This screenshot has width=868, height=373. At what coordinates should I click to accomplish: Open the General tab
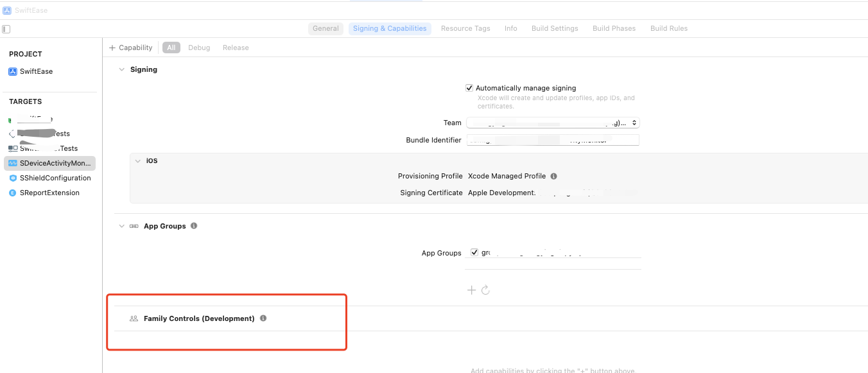coord(325,28)
